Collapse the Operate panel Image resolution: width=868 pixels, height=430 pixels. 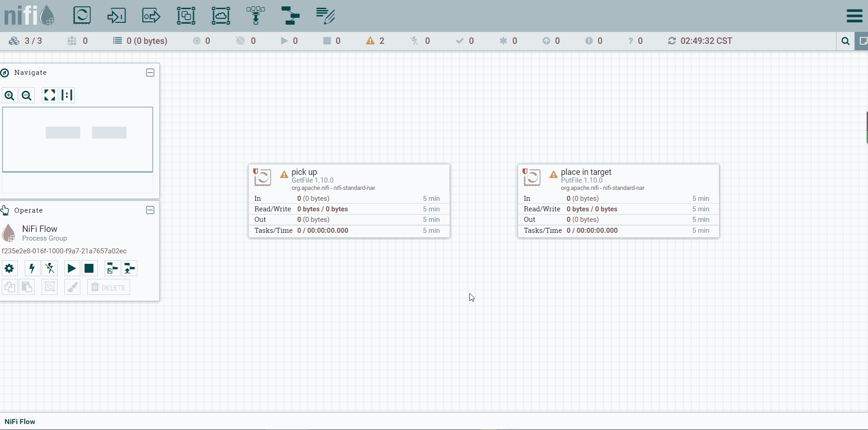(150, 210)
